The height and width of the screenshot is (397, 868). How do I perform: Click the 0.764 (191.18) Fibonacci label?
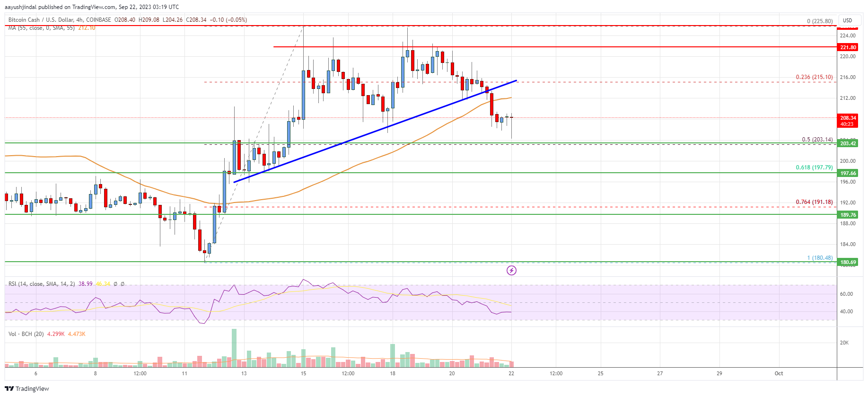814,202
